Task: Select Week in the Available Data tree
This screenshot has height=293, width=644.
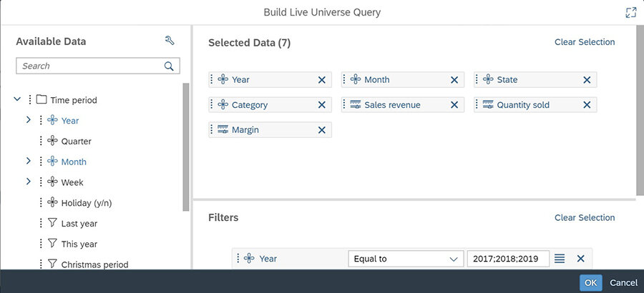Action: [x=72, y=182]
